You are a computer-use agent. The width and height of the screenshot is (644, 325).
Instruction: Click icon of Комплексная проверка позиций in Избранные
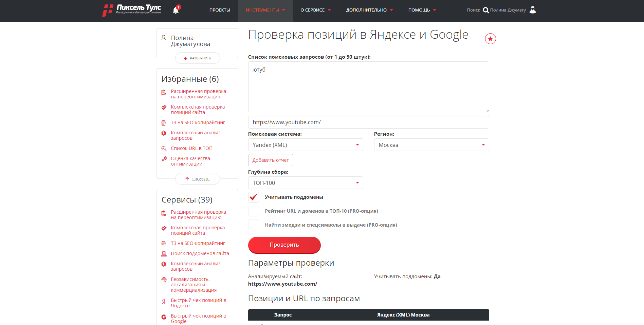pos(164,107)
